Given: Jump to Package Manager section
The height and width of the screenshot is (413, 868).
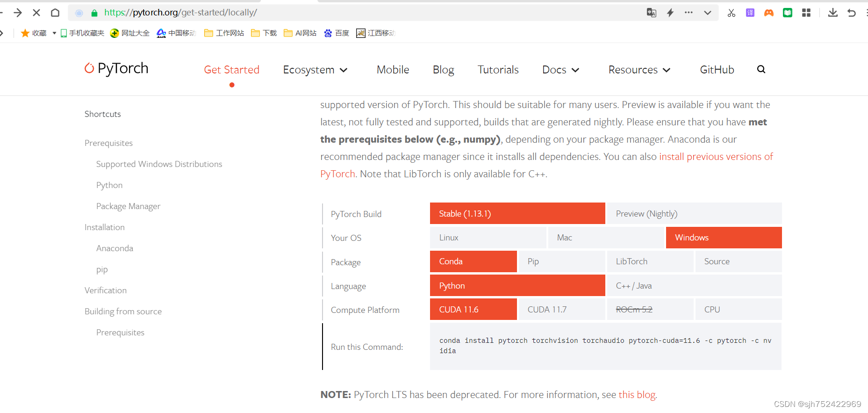Looking at the screenshot, I should (128, 206).
